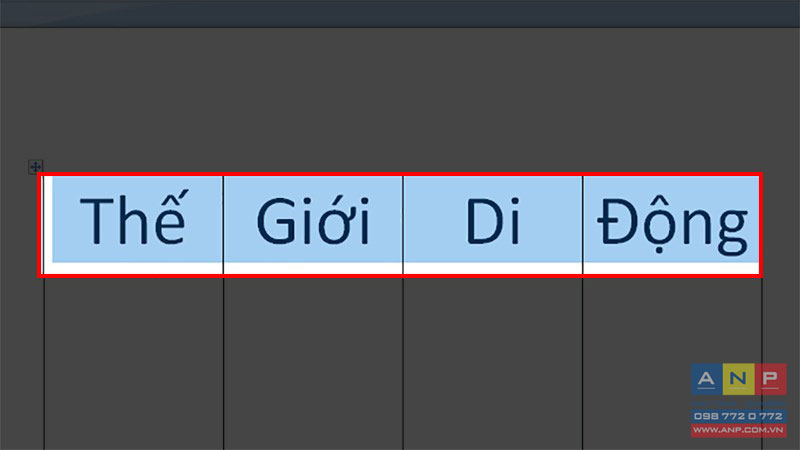Image resolution: width=800 pixels, height=450 pixels.
Task: Click the blue A tile in logo
Action: point(707,379)
